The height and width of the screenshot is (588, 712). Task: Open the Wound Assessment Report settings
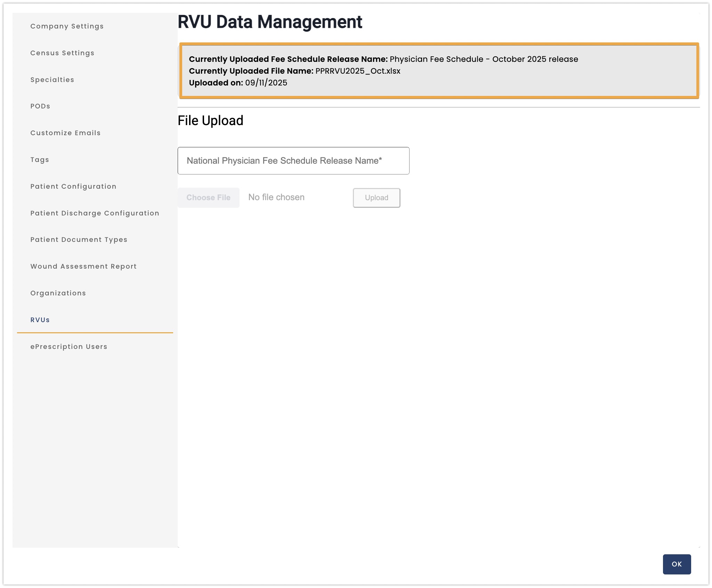tap(83, 266)
